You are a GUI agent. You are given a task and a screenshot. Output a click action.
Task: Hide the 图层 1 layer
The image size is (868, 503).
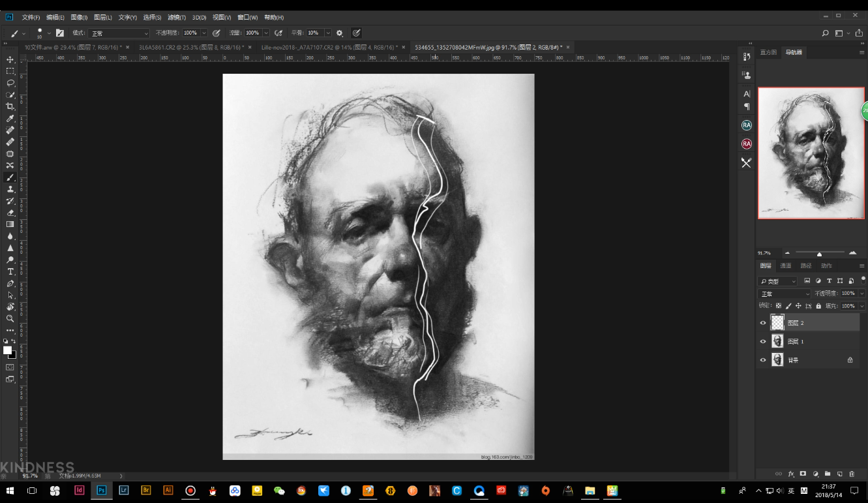click(x=763, y=341)
